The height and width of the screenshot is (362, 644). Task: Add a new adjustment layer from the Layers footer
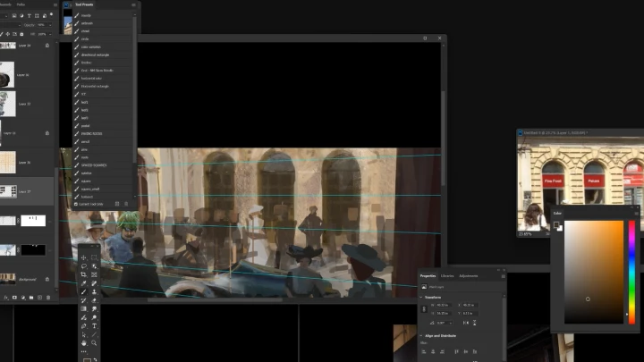23,298
